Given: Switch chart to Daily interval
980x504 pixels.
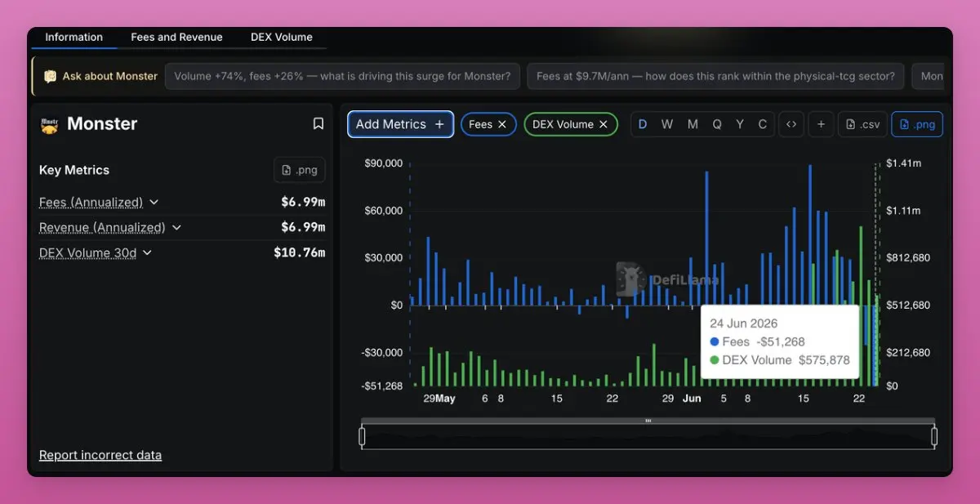Looking at the screenshot, I should [x=643, y=124].
